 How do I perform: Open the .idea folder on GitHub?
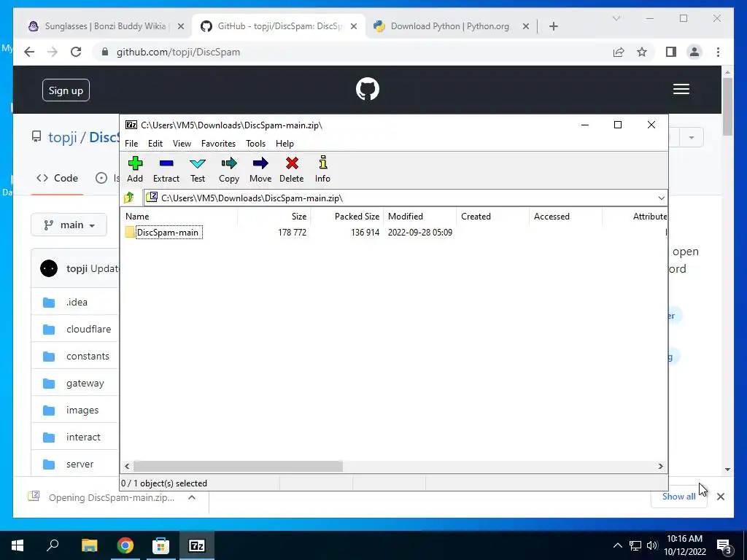(x=77, y=302)
